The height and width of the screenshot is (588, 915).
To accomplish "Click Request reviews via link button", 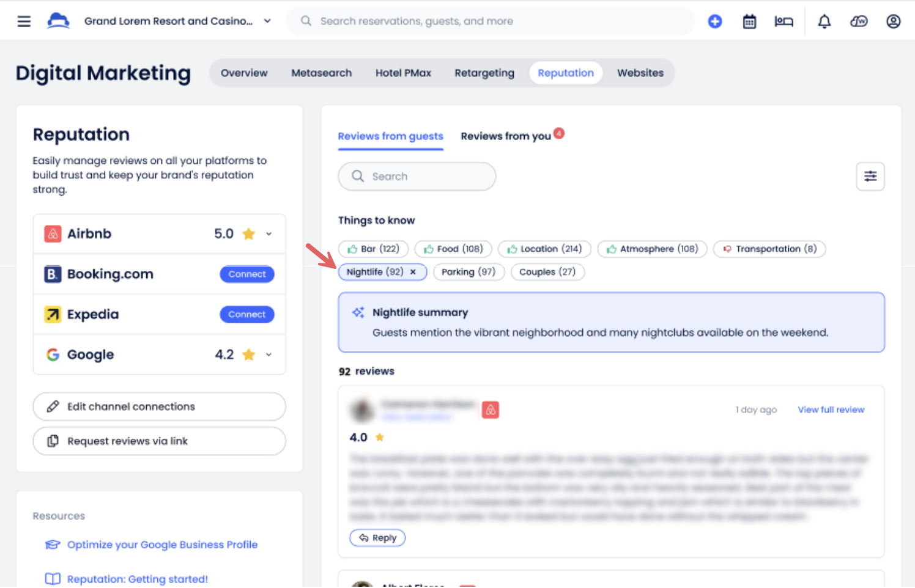I will click(x=159, y=441).
